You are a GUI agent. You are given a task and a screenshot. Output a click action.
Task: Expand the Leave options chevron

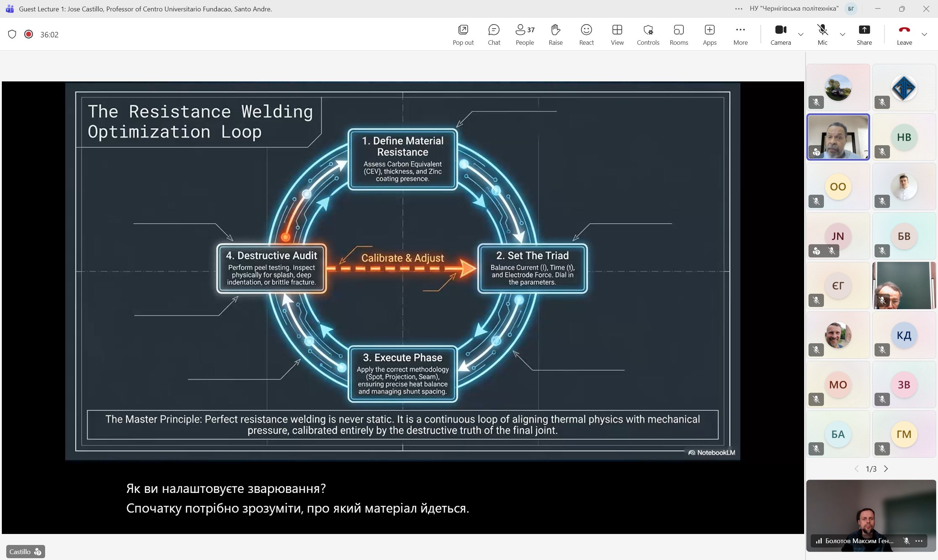click(924, 34)
